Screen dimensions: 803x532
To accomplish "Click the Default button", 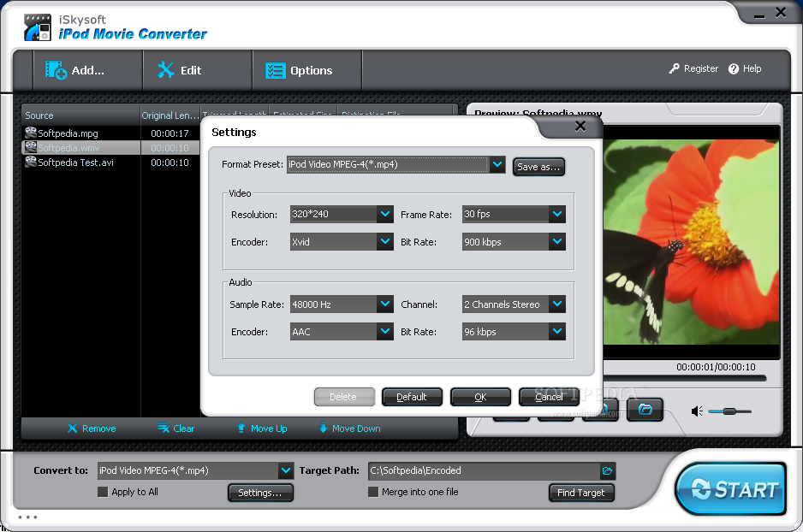I will point(412,397).
